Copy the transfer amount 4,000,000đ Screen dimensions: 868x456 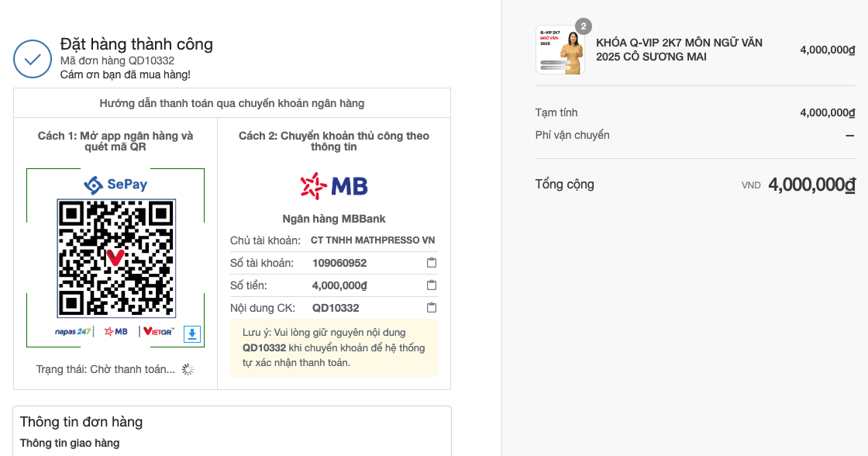pyautogui.click(x=432, y=285)
